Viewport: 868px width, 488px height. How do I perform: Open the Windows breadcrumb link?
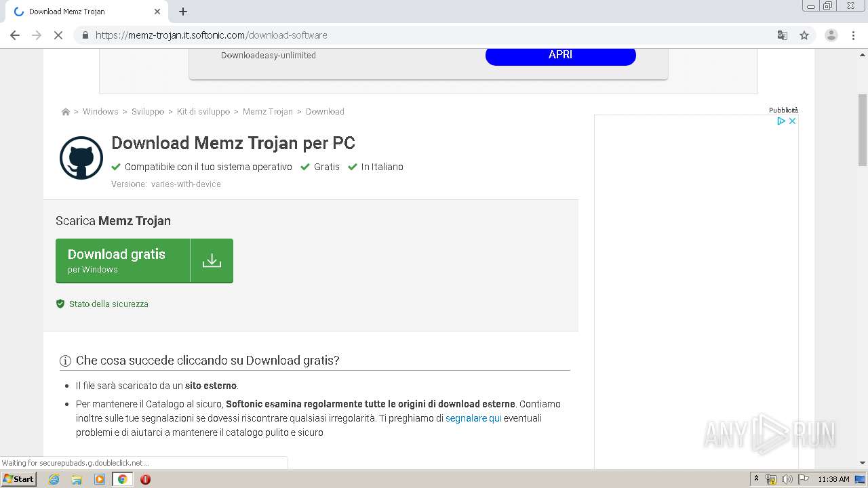[x=100, y=111]
